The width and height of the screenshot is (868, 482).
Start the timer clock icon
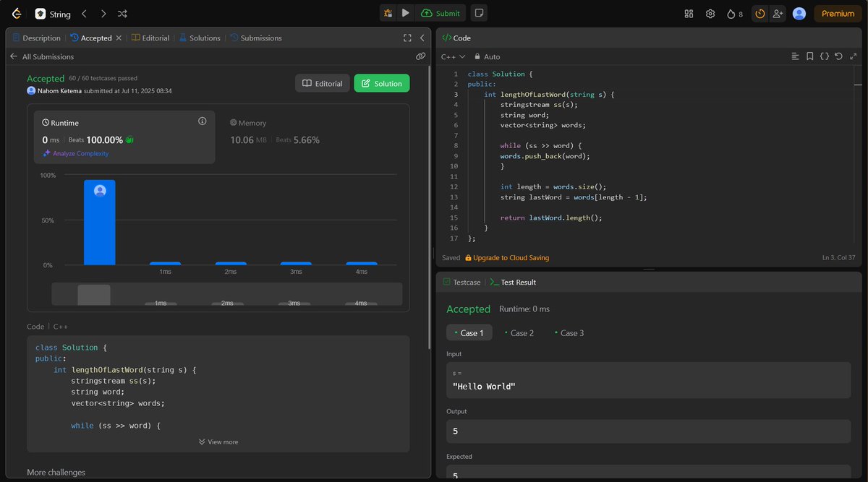click(x=759, y=14)
